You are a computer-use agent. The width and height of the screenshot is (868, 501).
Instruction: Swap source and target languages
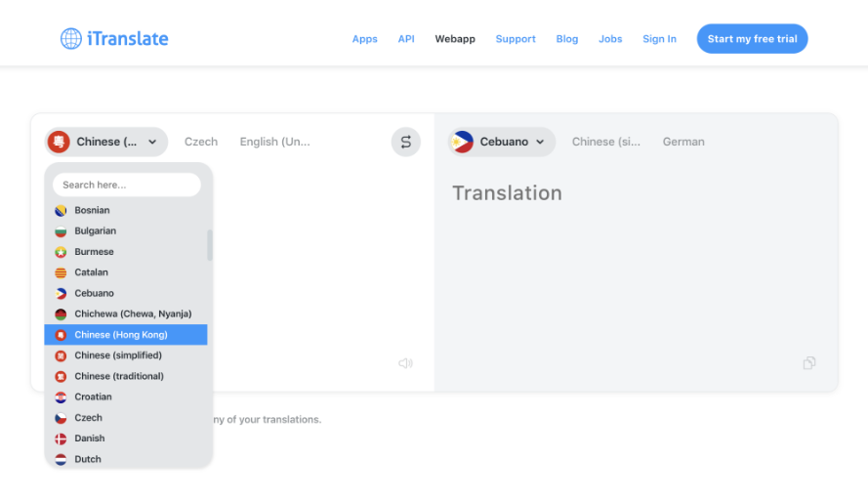406,143
